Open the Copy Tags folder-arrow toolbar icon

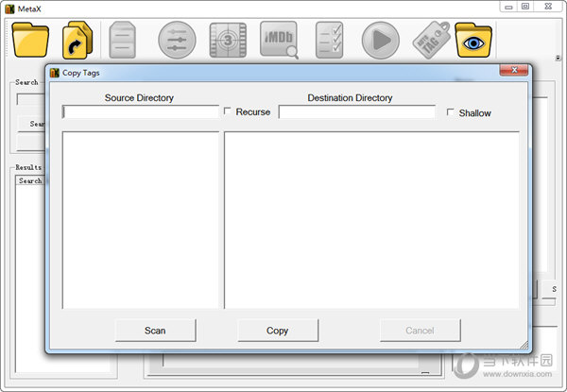coord(77,40)
